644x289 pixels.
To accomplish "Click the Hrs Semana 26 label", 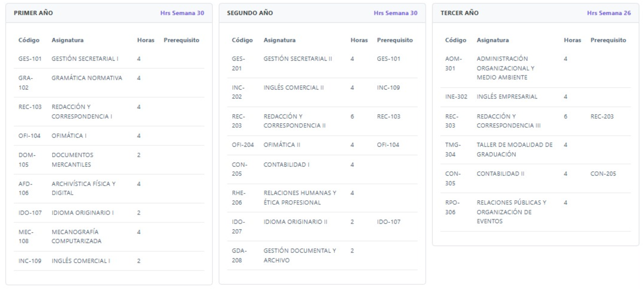I will pyautogui.click(x=609, y=13).
